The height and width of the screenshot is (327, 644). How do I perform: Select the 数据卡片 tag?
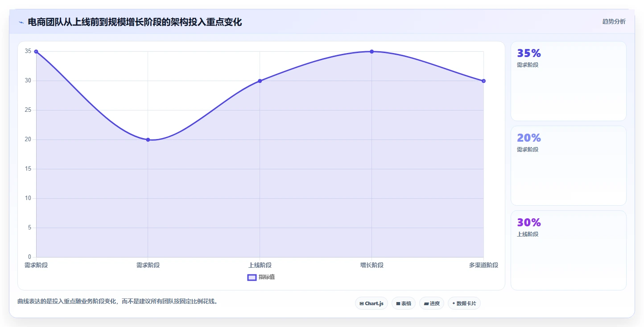coord(464,303)
